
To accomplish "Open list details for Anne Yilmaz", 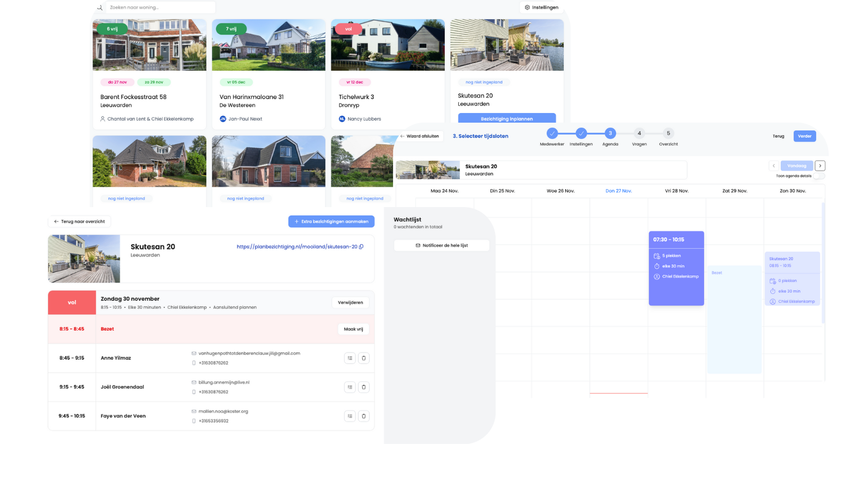I will click(350, 358).
